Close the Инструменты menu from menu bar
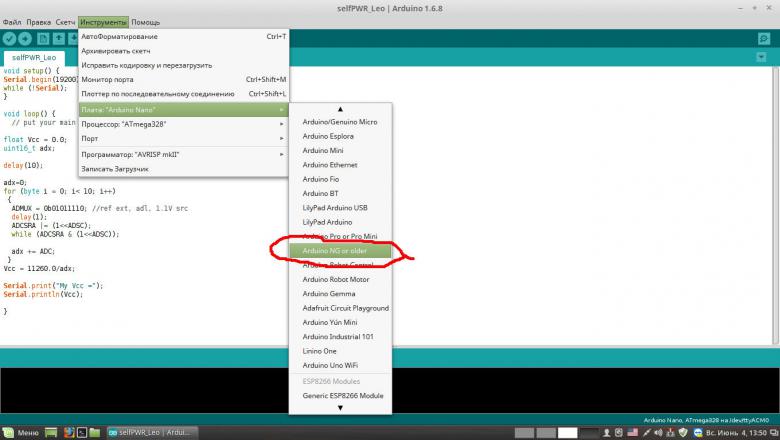Screen dimensions: 780x440 (103, 22)
